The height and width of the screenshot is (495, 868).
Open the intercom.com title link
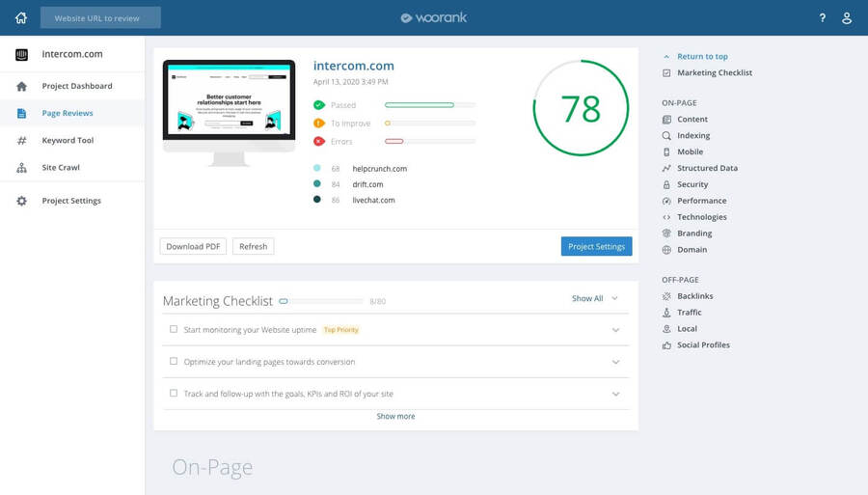[354, 66]
